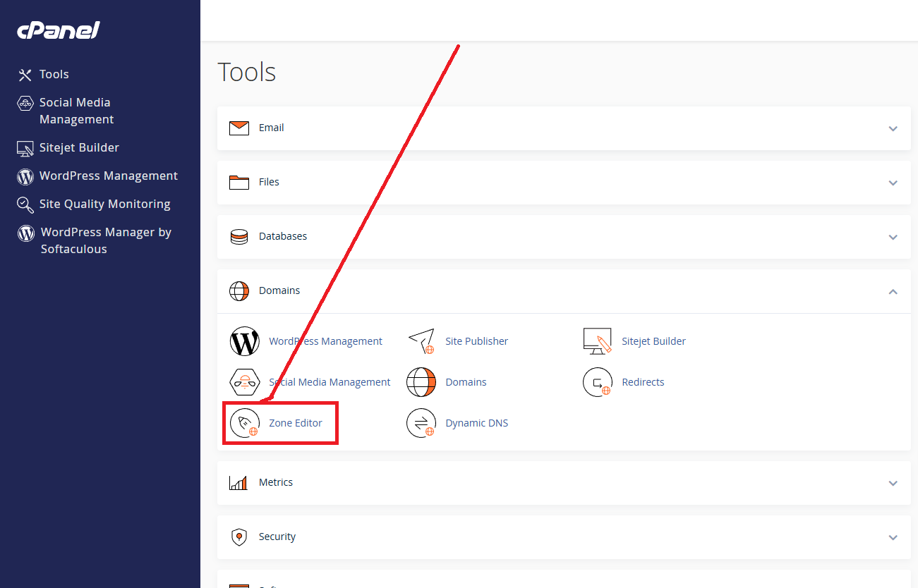Image resolution: width=918 pixels, height=588 pixels.
Task: Click the Sitejet Builder sidebar icon
Action: click(25, 148)
